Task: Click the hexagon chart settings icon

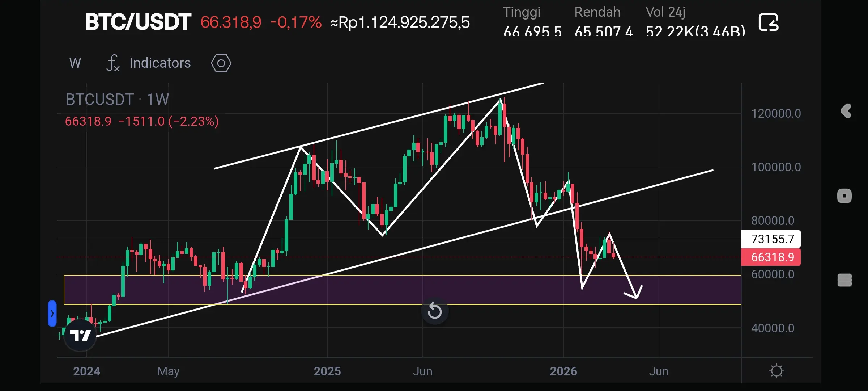Action: 221,63
